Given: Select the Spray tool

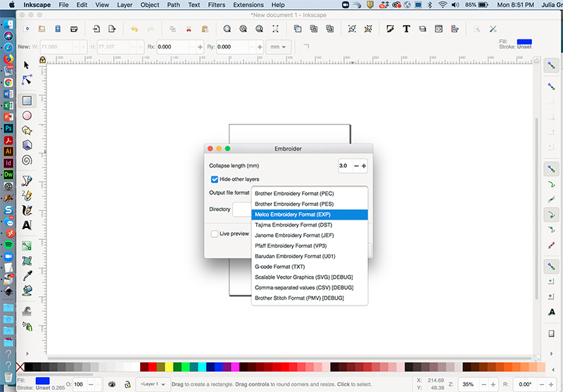Looking at the screenshot, I should 27,326.
